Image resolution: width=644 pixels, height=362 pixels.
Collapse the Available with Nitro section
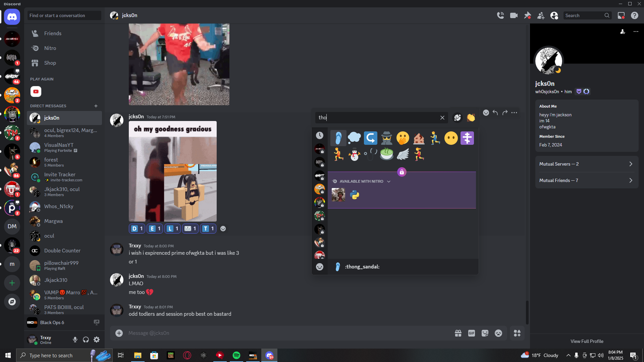(x=389, y=181)
